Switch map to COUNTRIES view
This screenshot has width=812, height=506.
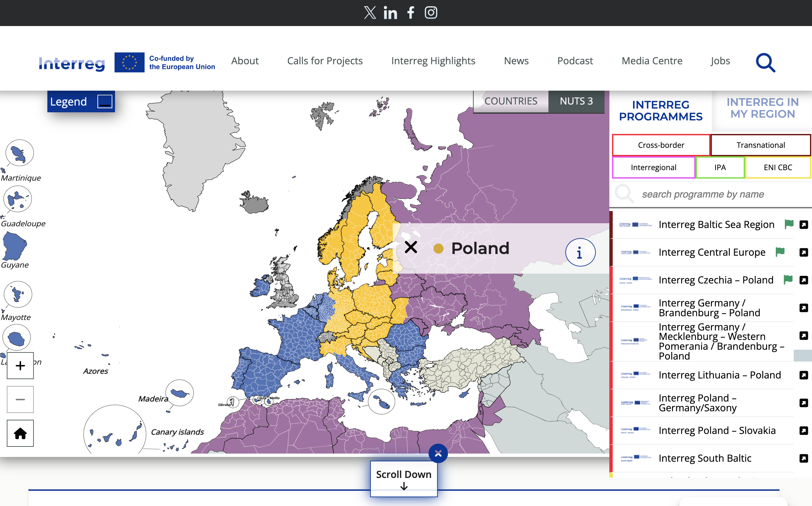pyautogui.click(x=511, y=101)
